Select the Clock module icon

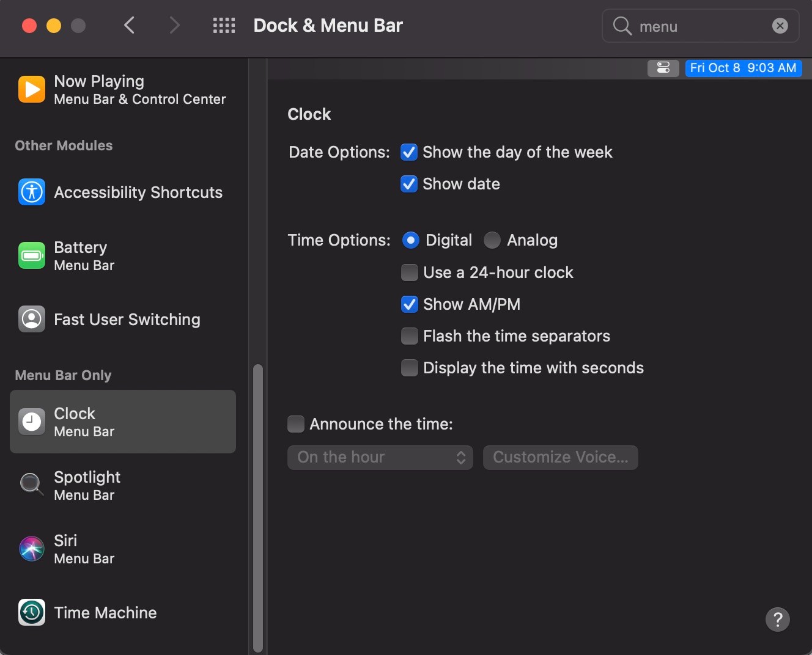[x=31, y=422]
